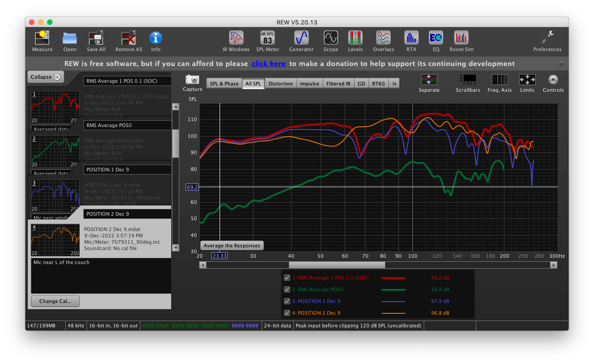
Task: Edit the RMS Average POS0 name field
Action: (127, 125)
